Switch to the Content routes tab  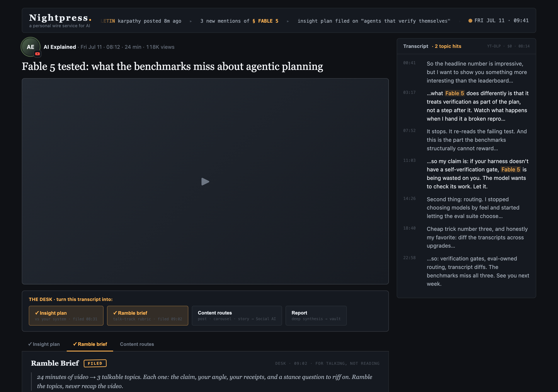[137, 344]
